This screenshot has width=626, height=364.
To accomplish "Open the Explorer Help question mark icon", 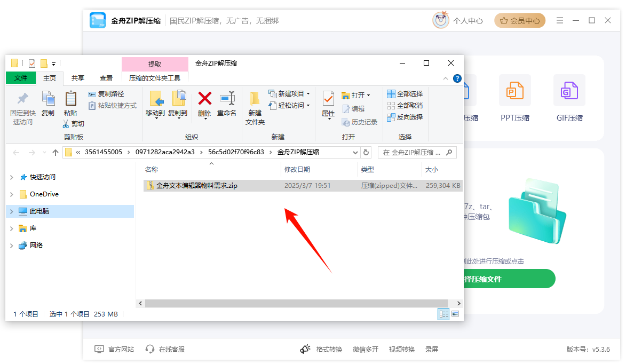I will tap(457, 78).
